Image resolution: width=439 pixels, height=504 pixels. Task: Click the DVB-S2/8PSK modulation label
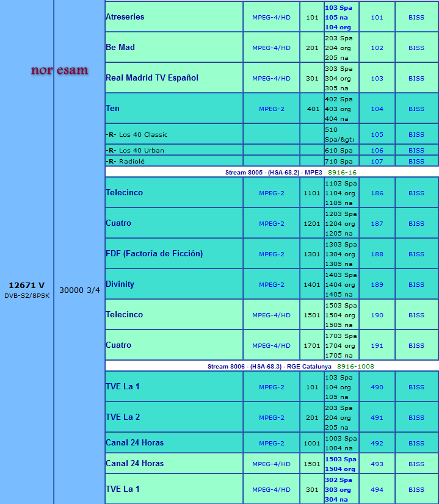27,296
